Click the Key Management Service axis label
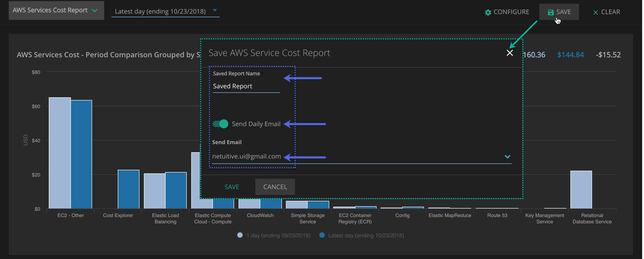This screenshot has width=644, height=259. [545, 218]
